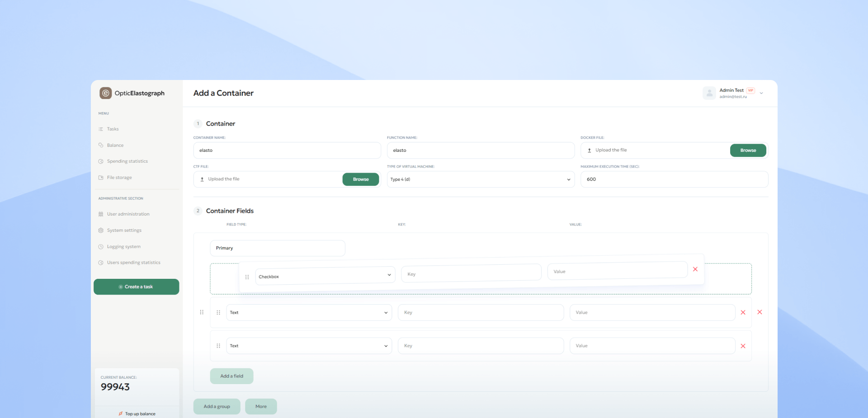Click the Add a field button
Image resolution: width=868 pixels, height=418 pixels.
click(x=231, y=376)
